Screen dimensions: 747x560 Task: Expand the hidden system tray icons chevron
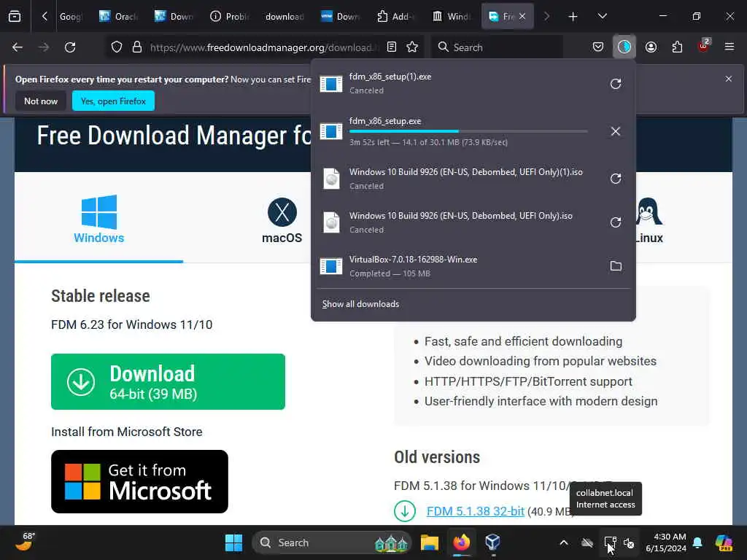coord(564,542)
